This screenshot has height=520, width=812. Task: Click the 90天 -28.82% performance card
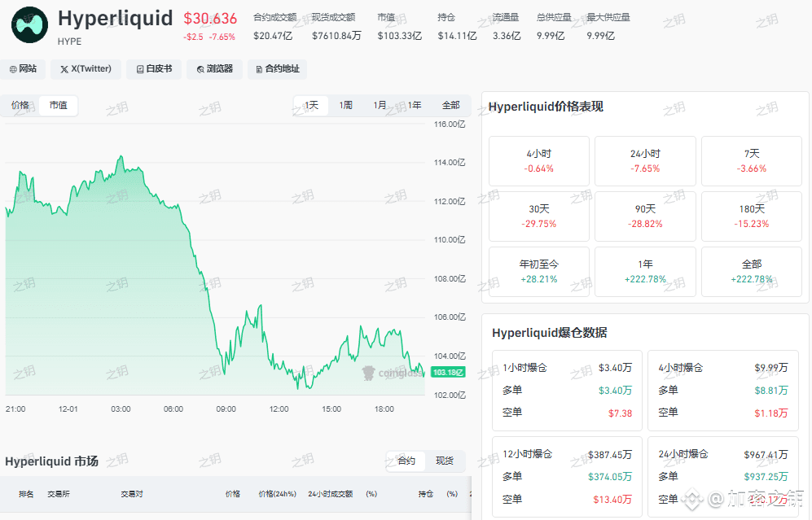645,216
